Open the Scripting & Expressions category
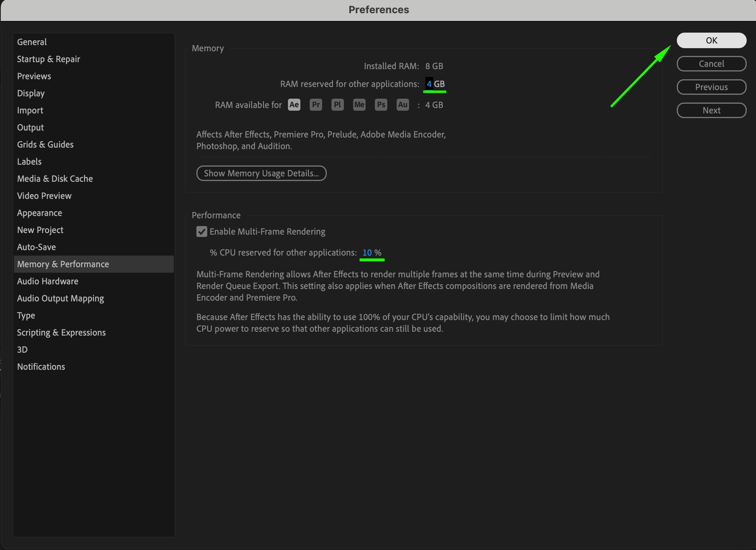Image resolution: width=756 pixels, height=550 pixels. click(x=61, y=332)
